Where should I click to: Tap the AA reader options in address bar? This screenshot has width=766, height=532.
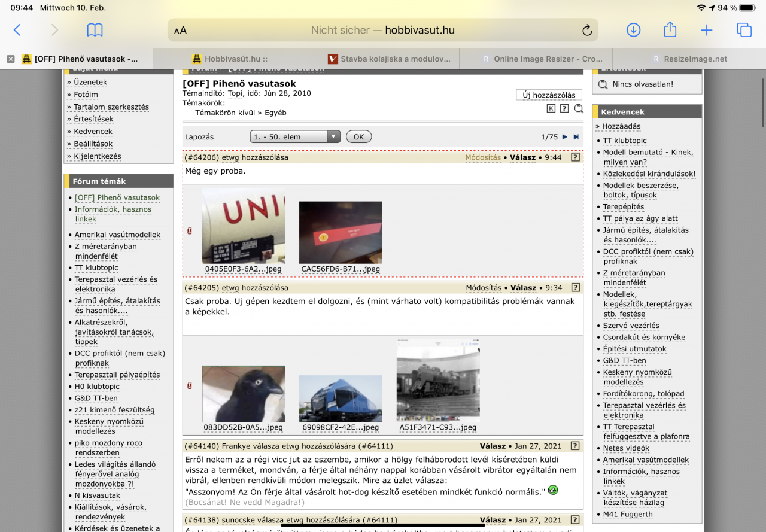180,31
